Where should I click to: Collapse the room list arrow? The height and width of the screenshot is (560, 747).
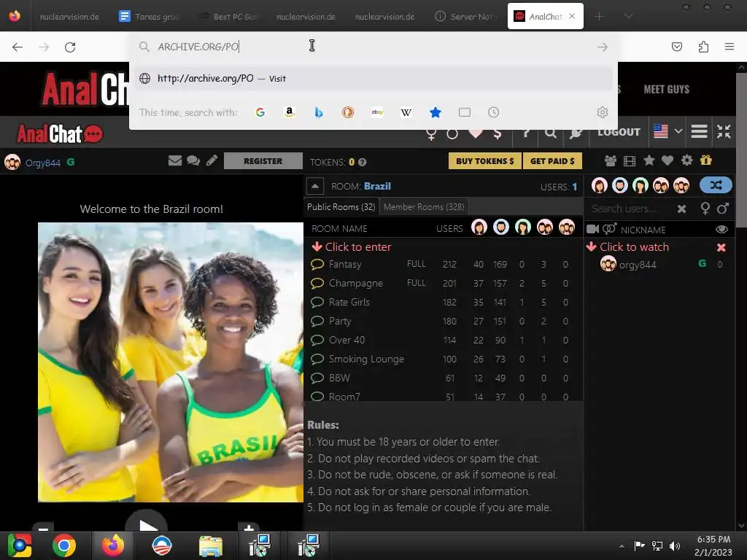315,186
